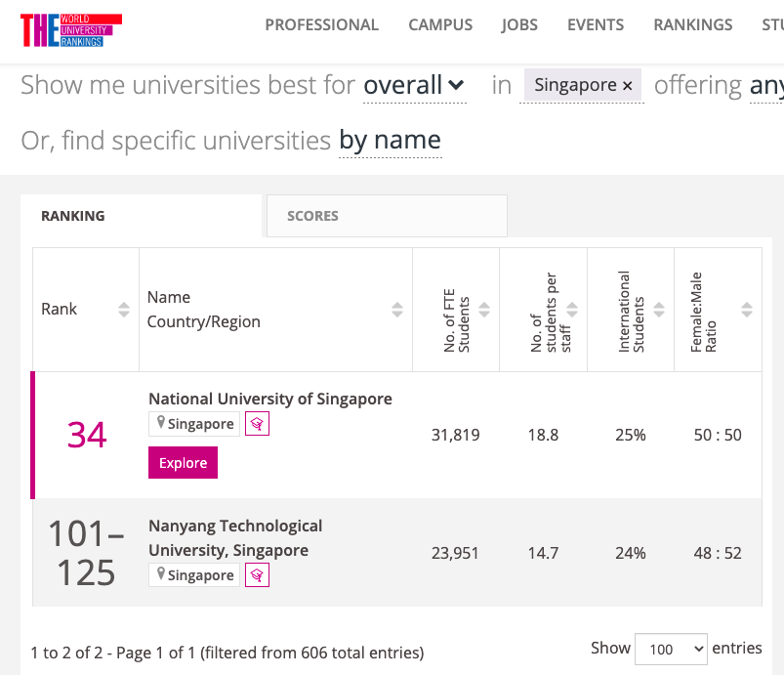Sort by Name Country/Region arrows
This screenshot has width=784, height=675.
click(397, 310)
